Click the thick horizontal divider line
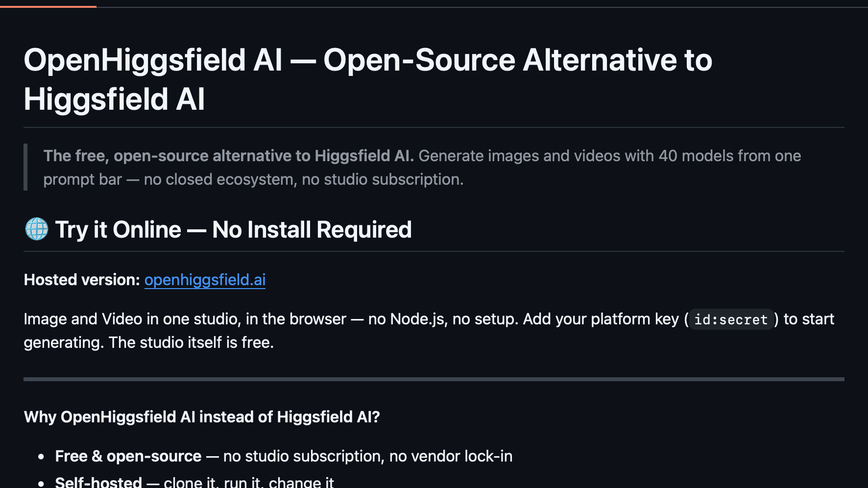The height and width of the screenshot is (488, 868). point(434,379)
